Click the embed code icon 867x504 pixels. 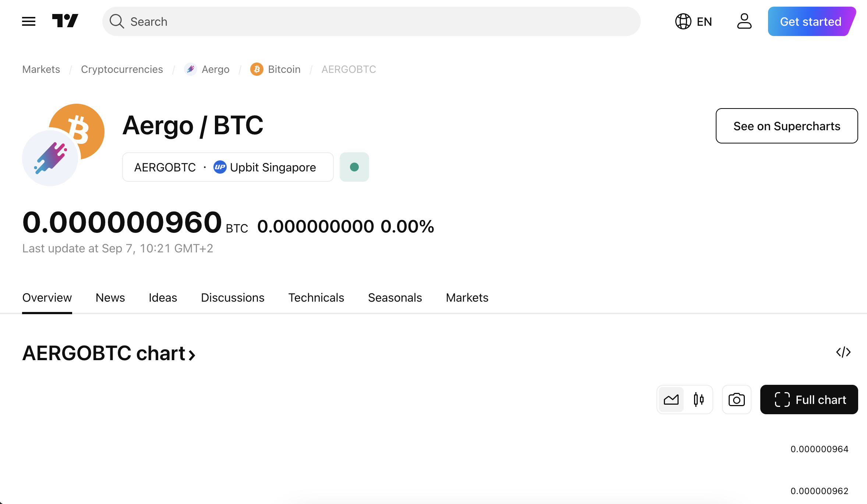843,352
